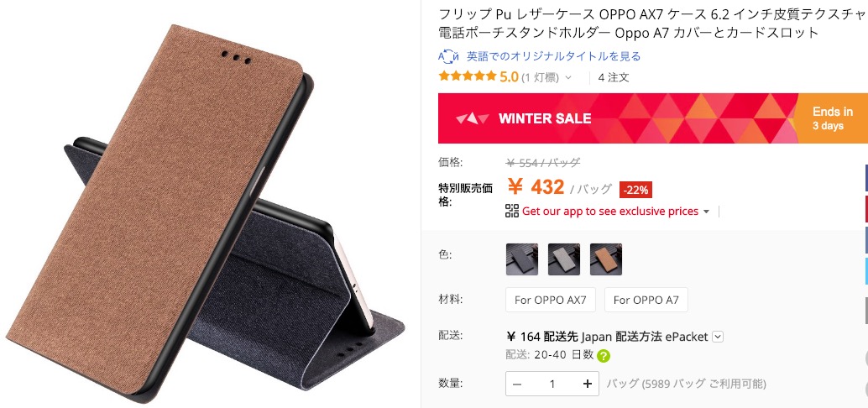This screenshot has height=408, width=868.
Task: Decrease quantity with the minus button
Action: tap(517, 384)
